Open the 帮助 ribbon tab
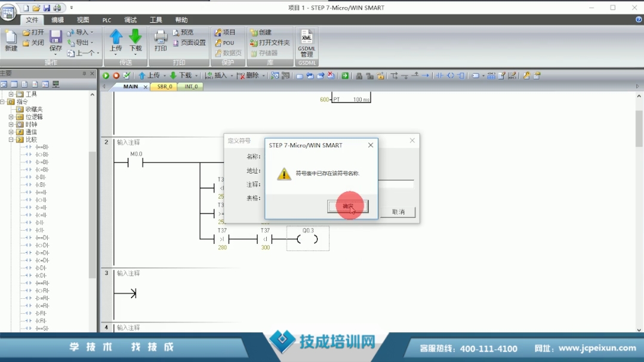The height and width of the screenshot is (362, 644). point(181,20)
